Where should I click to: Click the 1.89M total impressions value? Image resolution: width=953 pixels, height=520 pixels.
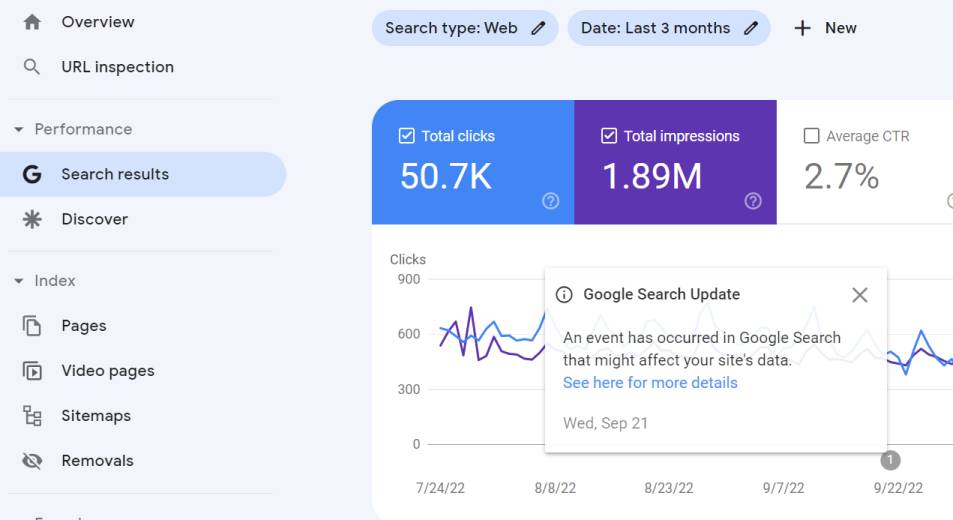pos(652,177)
